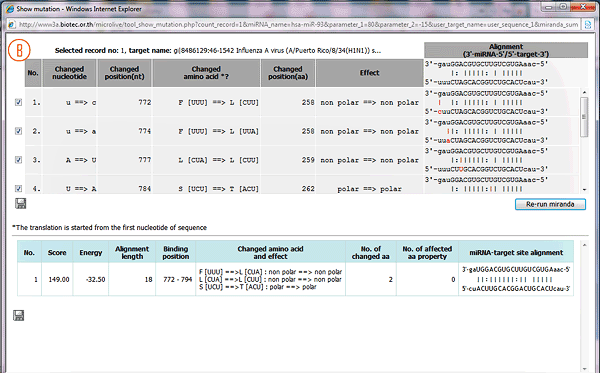The height and width of the screenshot is (373, 600).
Task: Click 'Selected record no: 1, target name' text
Action: pos(112,50)
